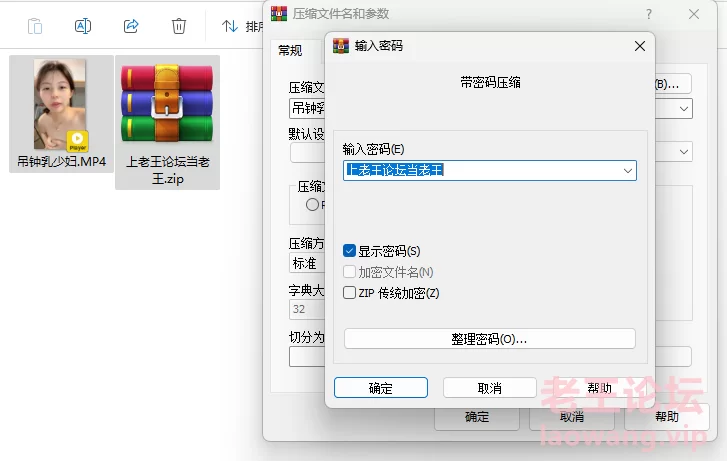Screen dimensions: 727x461
Task: Click the Rename icon in Explorer toolbar
Action: tap(83, 26)
